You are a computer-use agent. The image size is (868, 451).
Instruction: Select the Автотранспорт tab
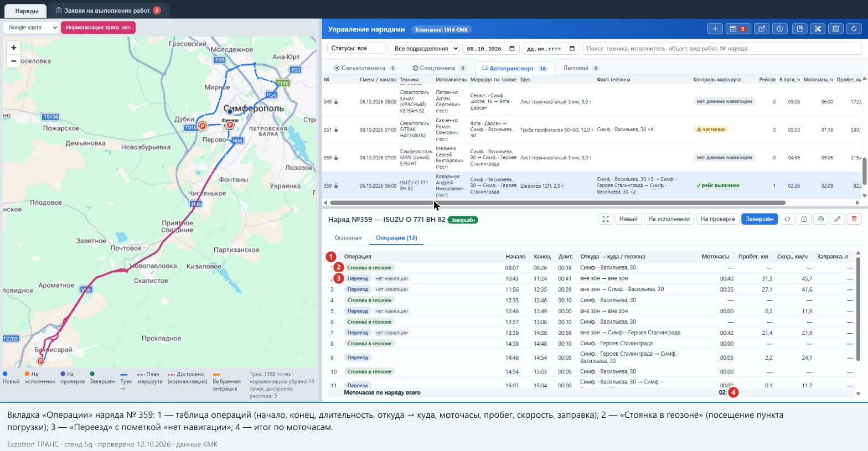click(x=514, y=69)
